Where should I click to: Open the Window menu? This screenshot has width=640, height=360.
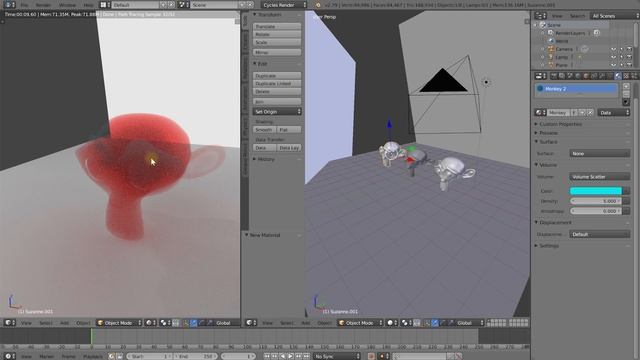pyautogui.click(x=67, y=5)
